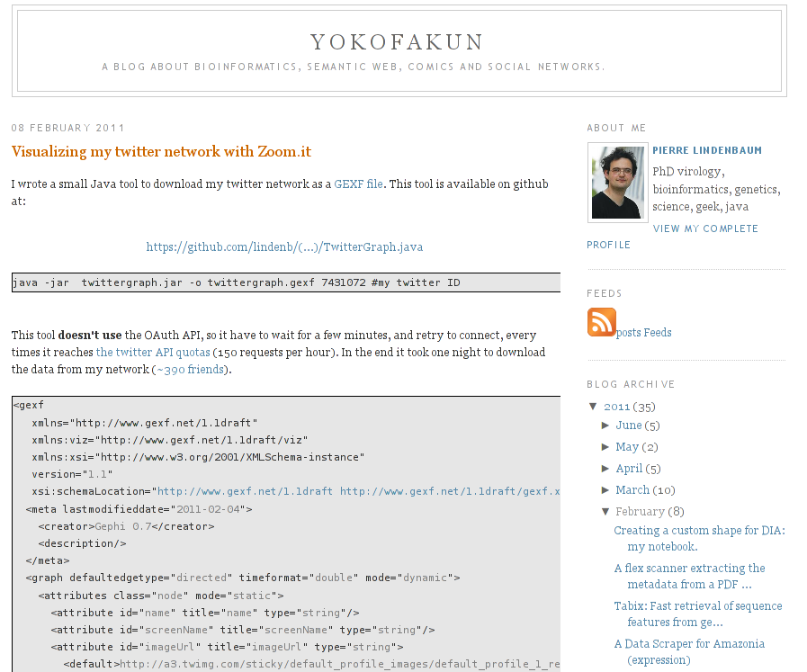Open the TwitterGraph.java github link
The height and width of the screenshot is (672, 807).
point(284,246)
